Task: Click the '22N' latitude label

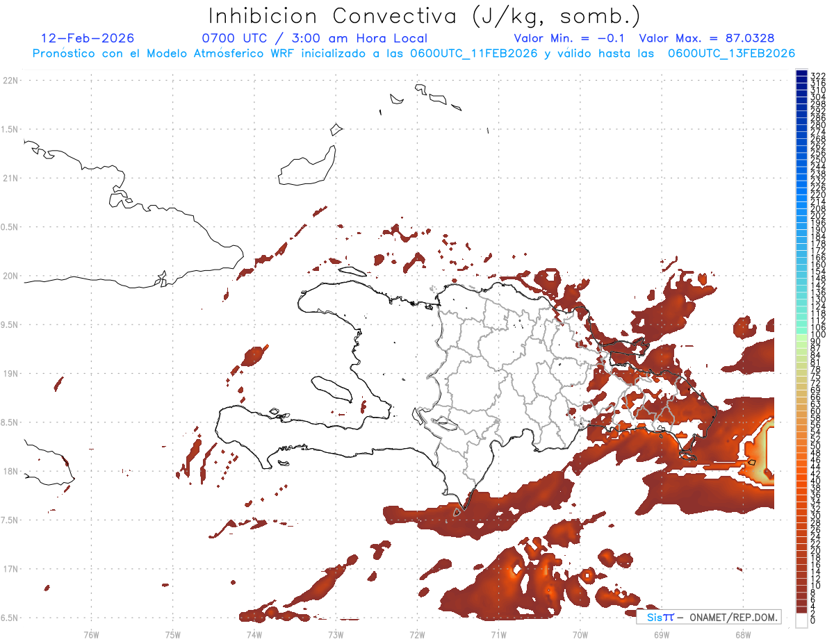Action: pos(10,81)
